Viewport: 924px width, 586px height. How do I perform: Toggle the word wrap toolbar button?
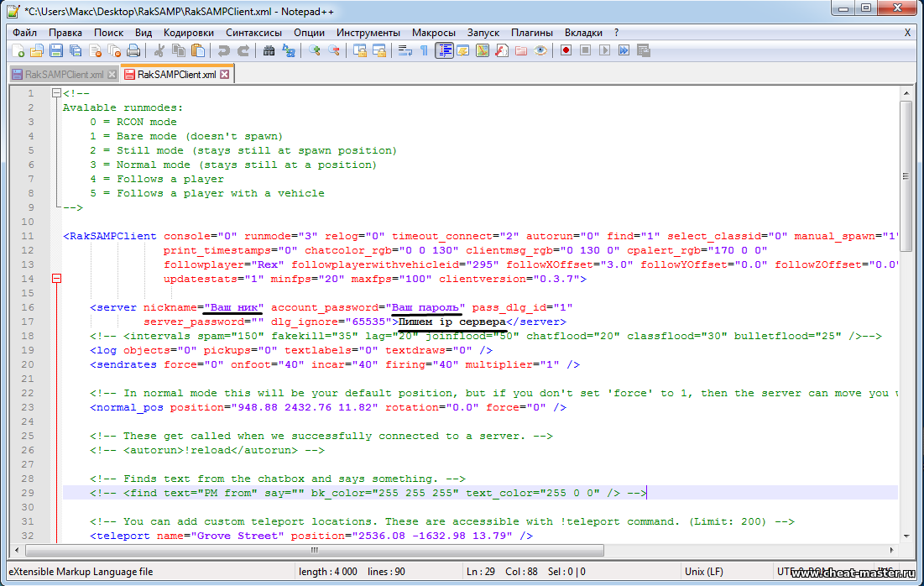click(x=405, y=51)
